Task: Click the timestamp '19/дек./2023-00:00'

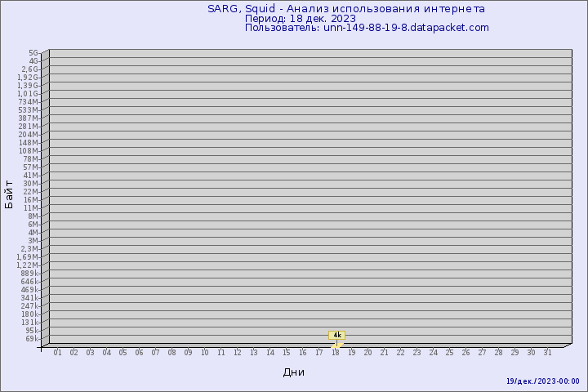Action: coord(542,381)
